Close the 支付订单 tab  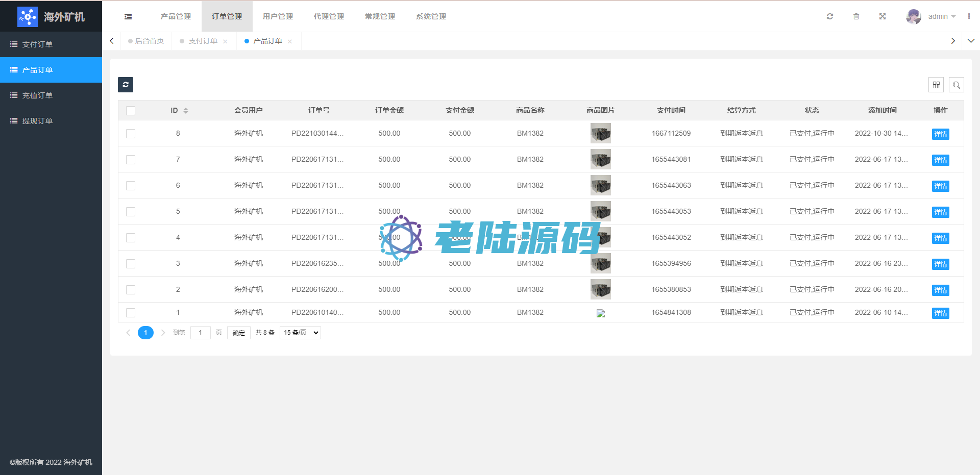pyautogui.click(x=225, y=41)
